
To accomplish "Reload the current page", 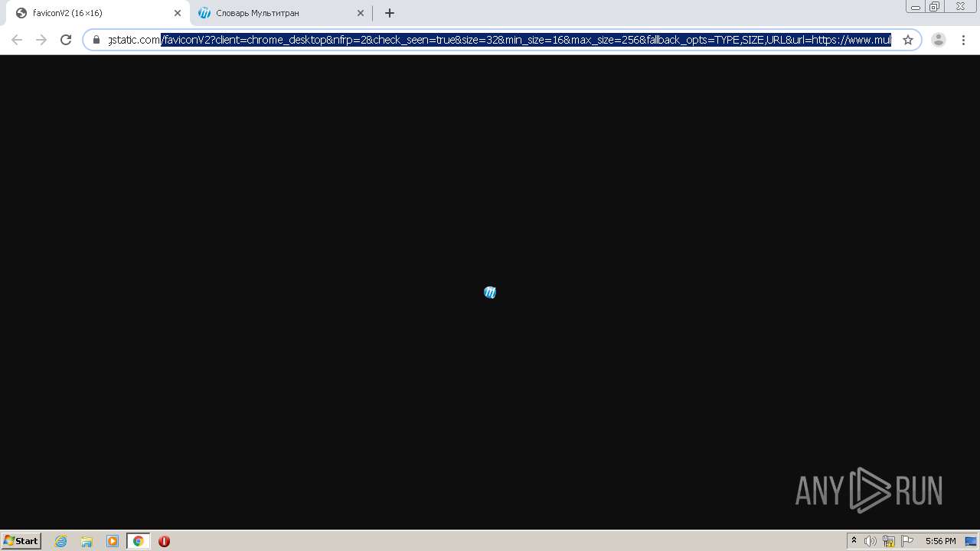I will pyautogui.click(x=66, y=40).
